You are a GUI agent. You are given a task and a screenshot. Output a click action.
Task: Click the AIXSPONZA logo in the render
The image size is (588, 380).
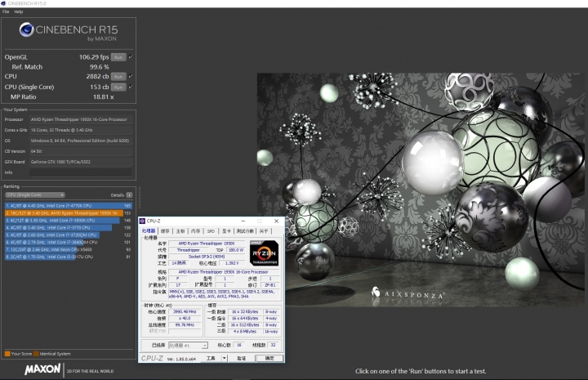408,293
